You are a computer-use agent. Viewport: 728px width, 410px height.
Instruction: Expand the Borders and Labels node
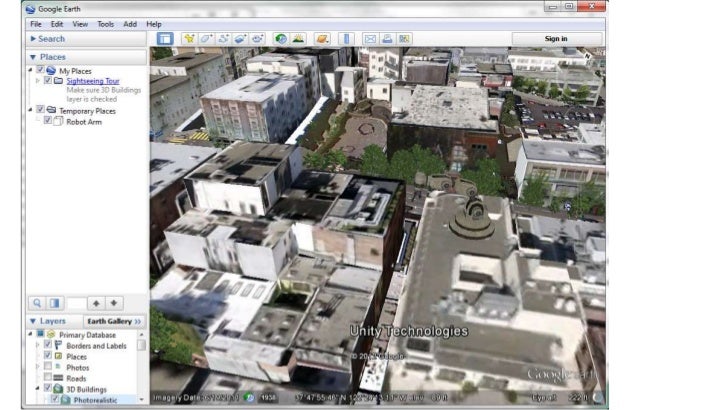(38, 345)
